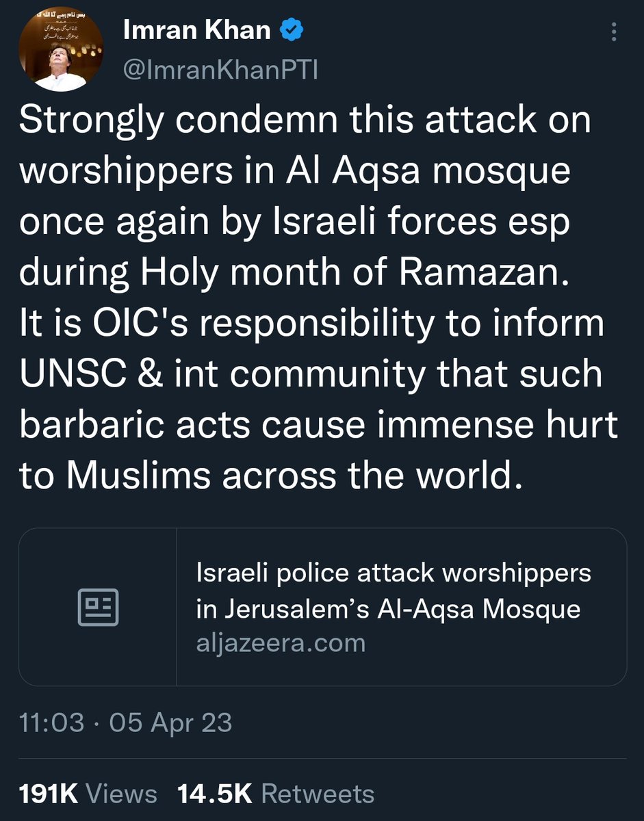
Task: Show the 14.5K retweets number
Action: [216, 794]
